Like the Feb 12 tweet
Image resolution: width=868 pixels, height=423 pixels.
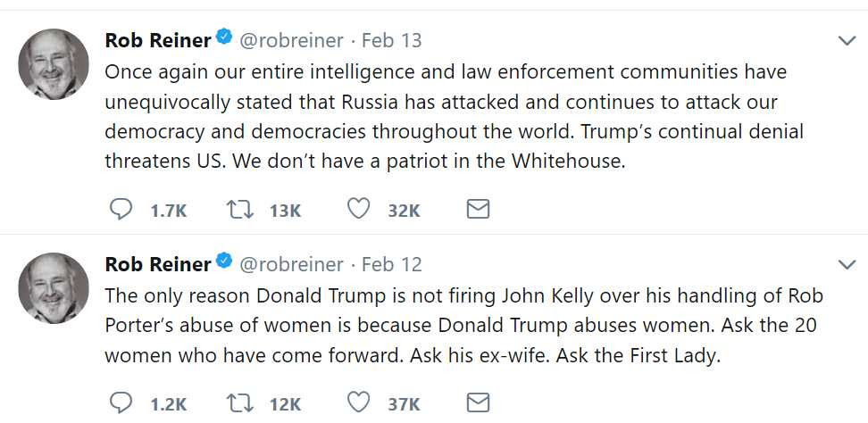pos(358,402)
